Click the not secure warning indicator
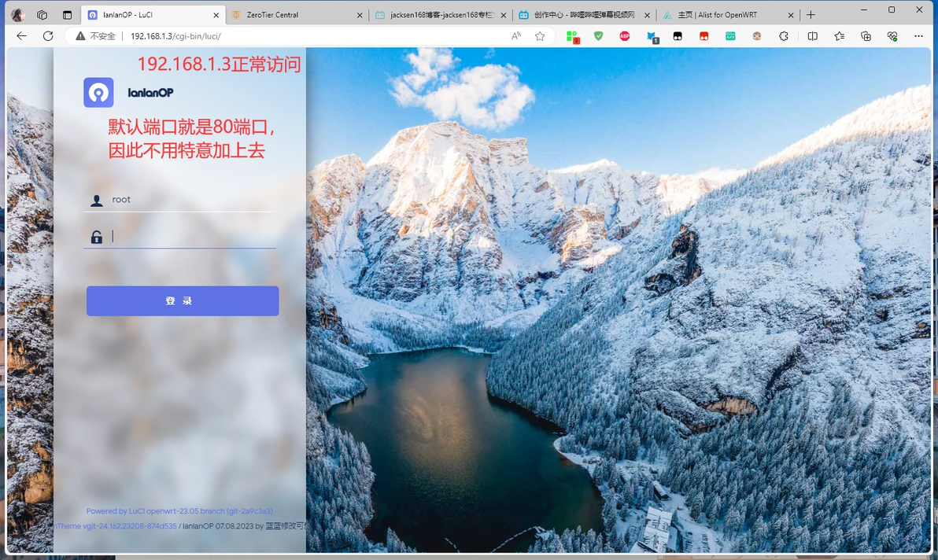 pos(96,36)
